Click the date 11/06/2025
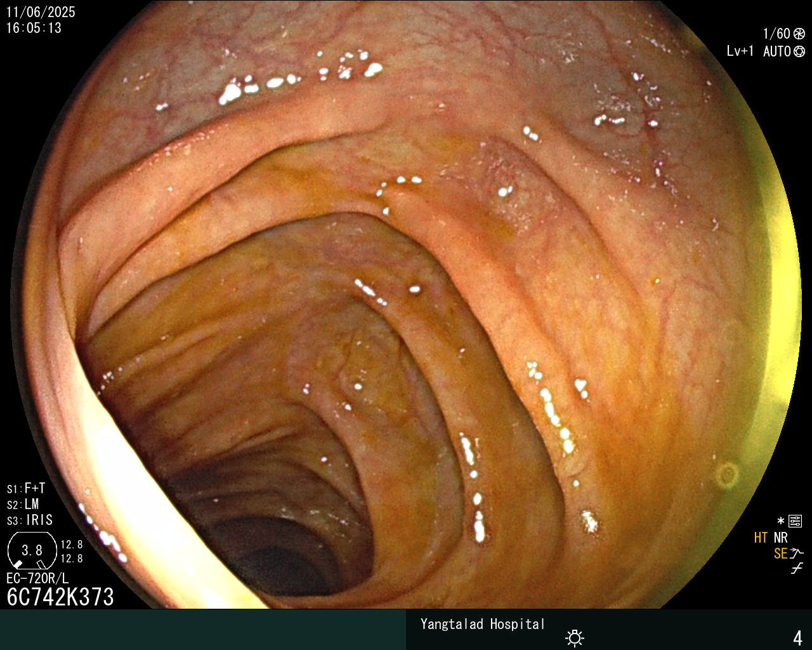 point(41,12)
